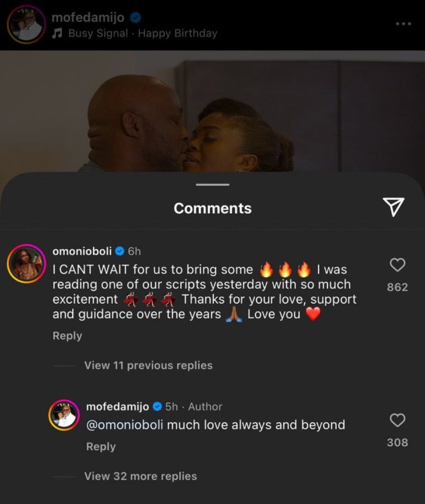Expand View 11 previous replies
This screenshot has height=504, width=425.
(x=148, y=365)
